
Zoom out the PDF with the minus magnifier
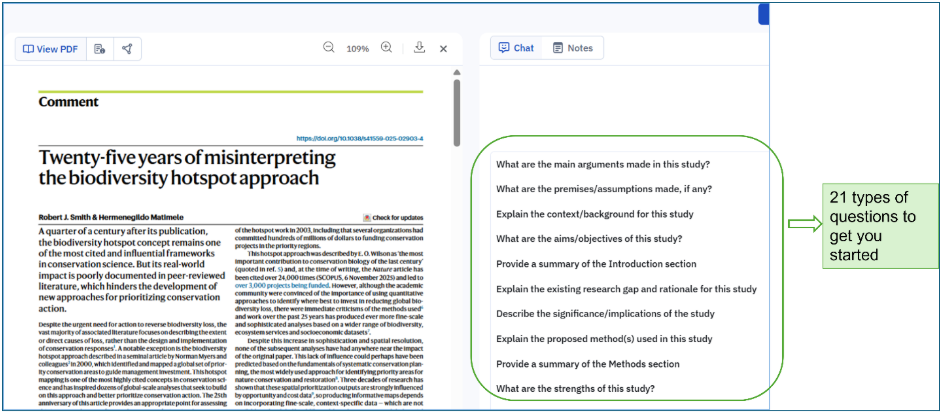point(329,48)
